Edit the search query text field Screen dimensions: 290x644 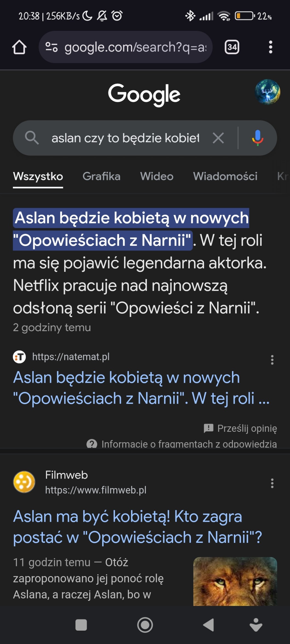click(125, 138)
